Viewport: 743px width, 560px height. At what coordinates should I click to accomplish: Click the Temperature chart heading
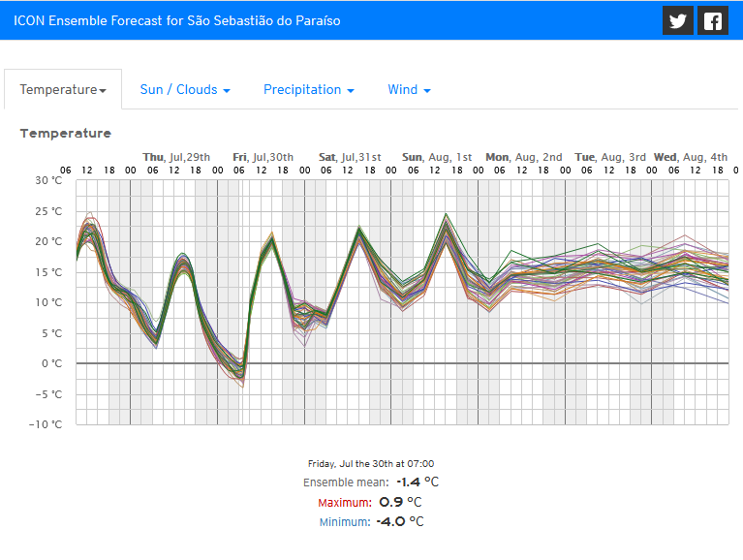click(66, 134)
